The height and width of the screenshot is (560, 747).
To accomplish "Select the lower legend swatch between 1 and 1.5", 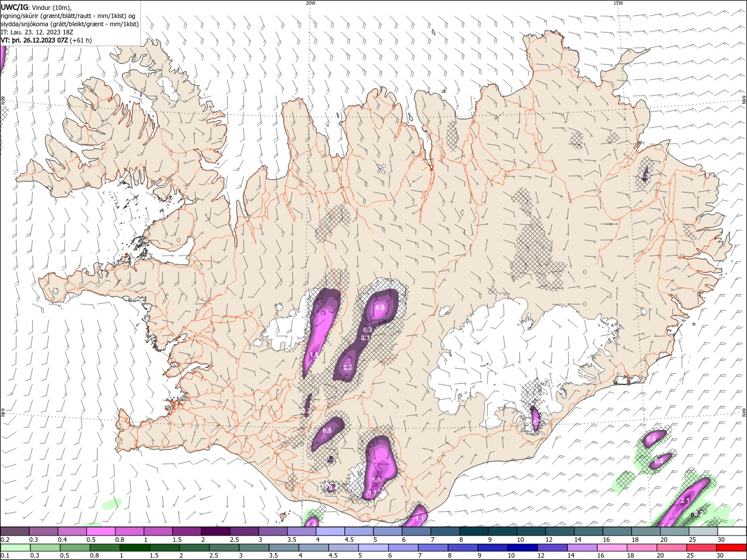I will [135, 548].
